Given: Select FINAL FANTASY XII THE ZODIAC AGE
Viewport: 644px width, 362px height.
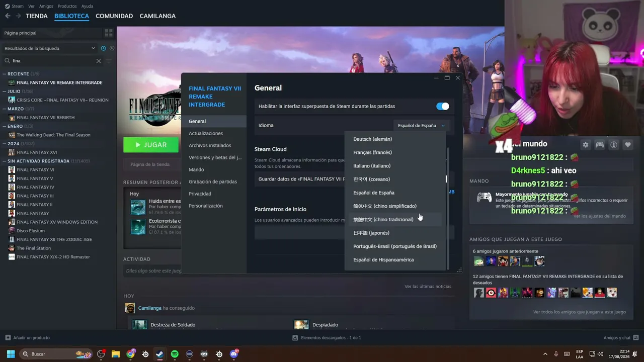Looking at the screenshot, I should pos(54,239).
